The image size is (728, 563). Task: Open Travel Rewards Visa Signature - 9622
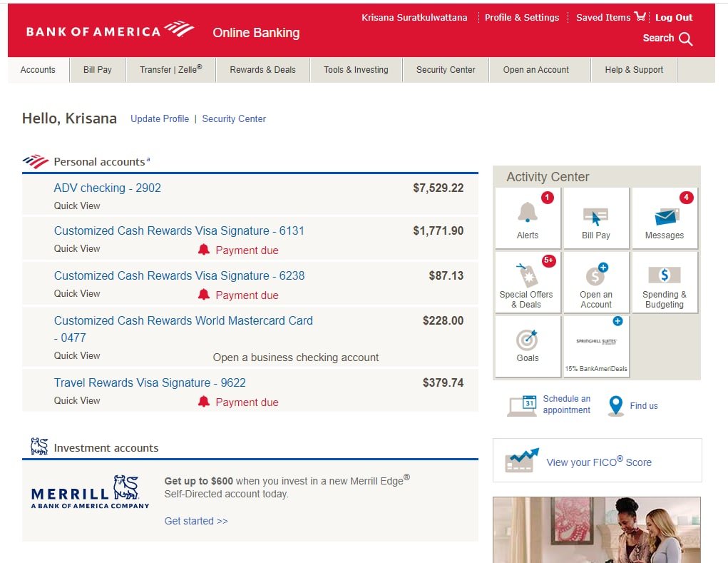(150, 382)
